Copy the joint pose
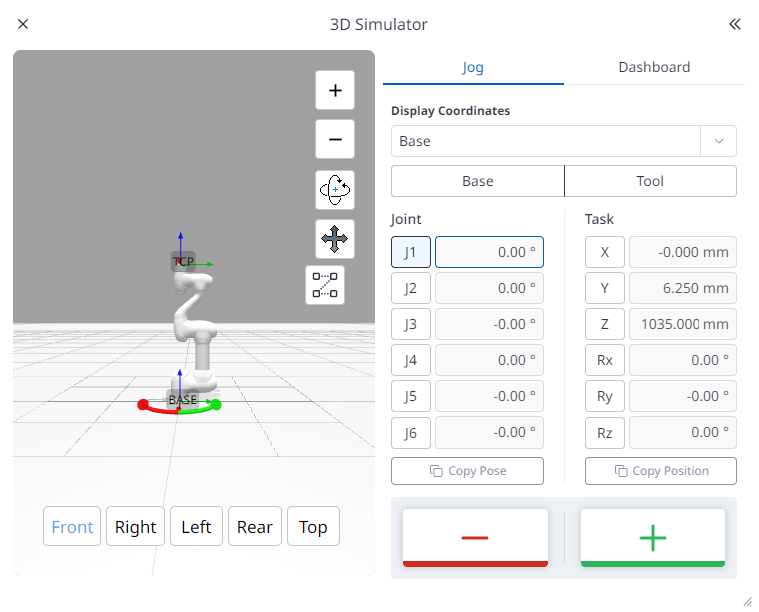This screenshot has height=612, width=759. click(468, 471)
